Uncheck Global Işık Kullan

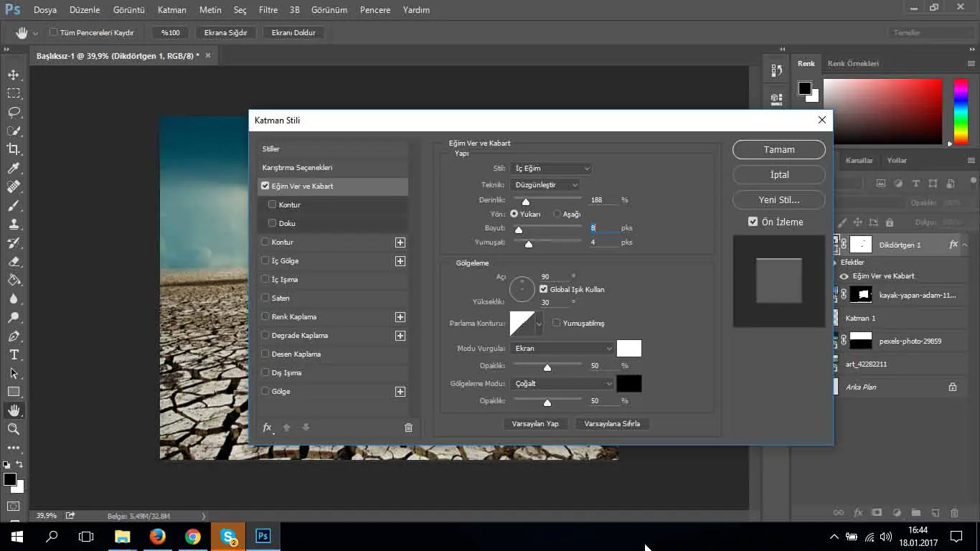[543, 289]
